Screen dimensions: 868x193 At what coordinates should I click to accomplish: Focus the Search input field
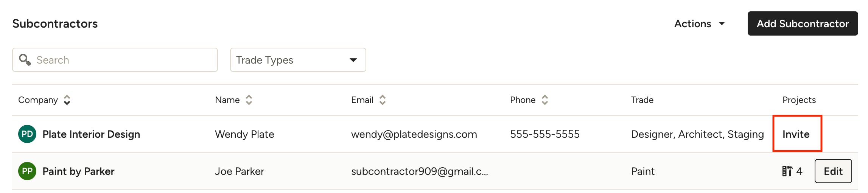pos(121,60)
